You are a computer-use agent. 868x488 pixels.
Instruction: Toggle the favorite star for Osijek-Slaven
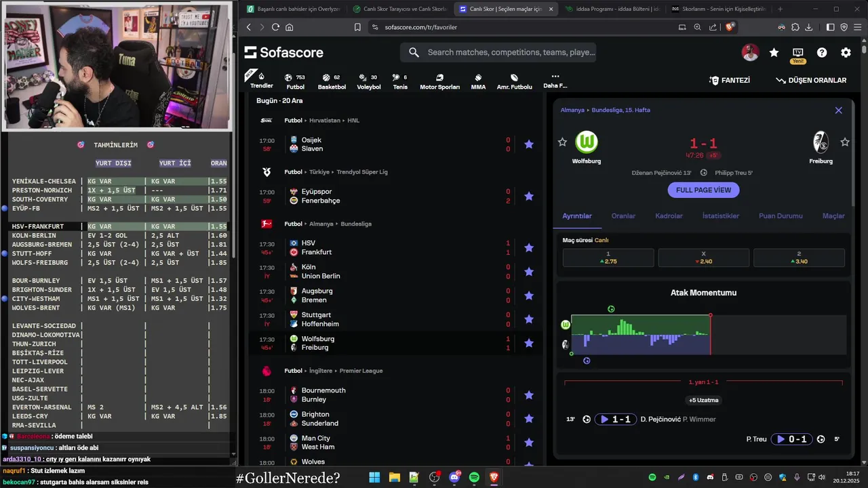coord(529,144)
